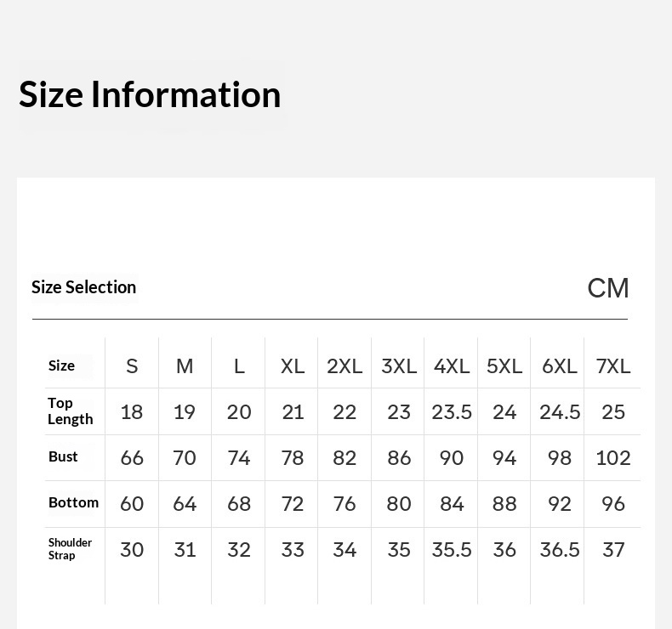Image resolution: width=672 pixels, height=629 pixels.
Task: Click the 'Size' header row label
Action: click(61, 365)
